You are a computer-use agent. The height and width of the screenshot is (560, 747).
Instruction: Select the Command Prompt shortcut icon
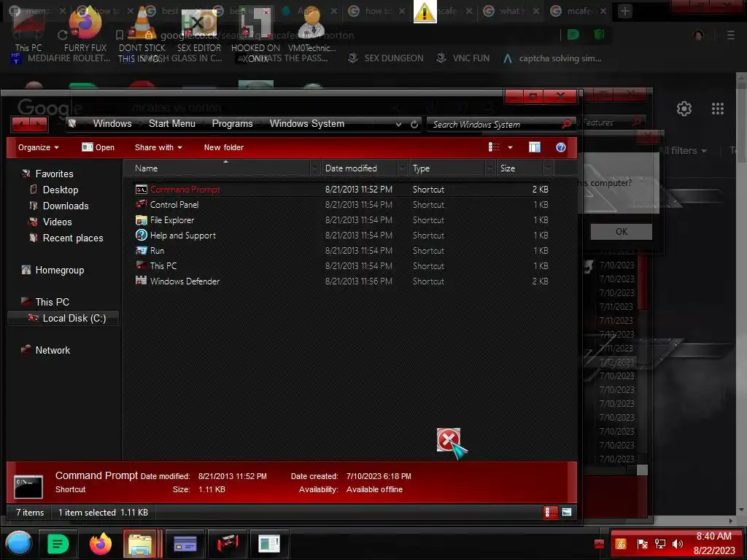point(141,190)
